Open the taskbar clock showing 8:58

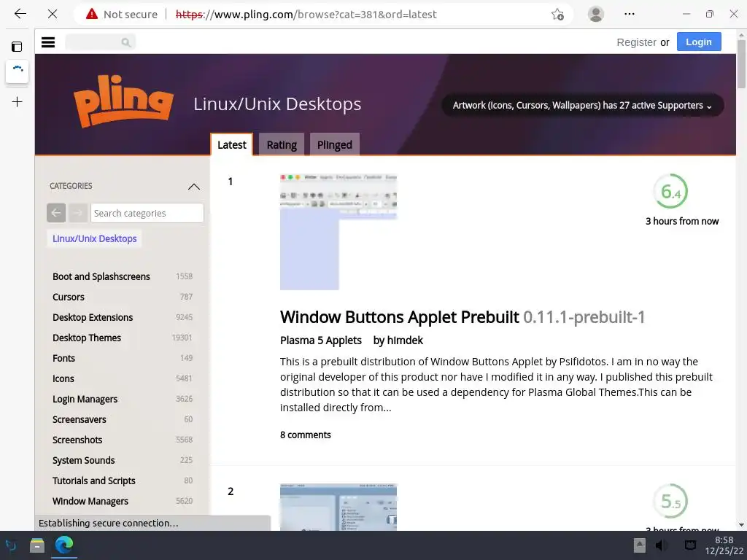pos(724,545)
